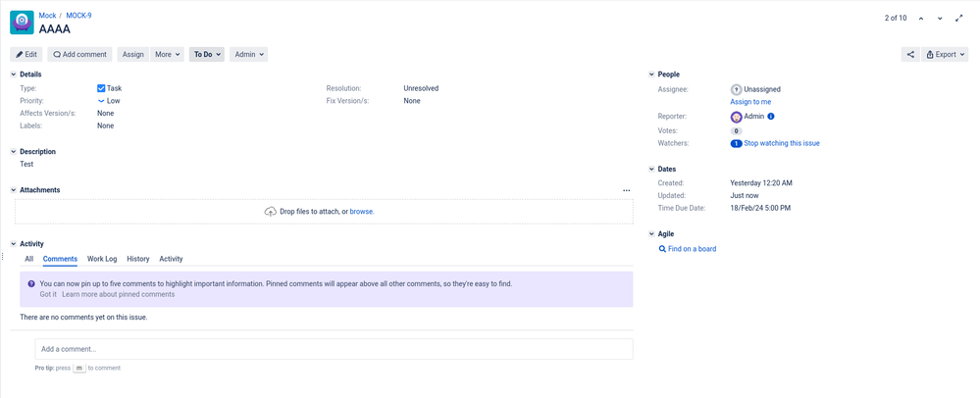This screenshot has height=398, width=980.
Task: Click the Add comment button
Action: tap(80, 54)
